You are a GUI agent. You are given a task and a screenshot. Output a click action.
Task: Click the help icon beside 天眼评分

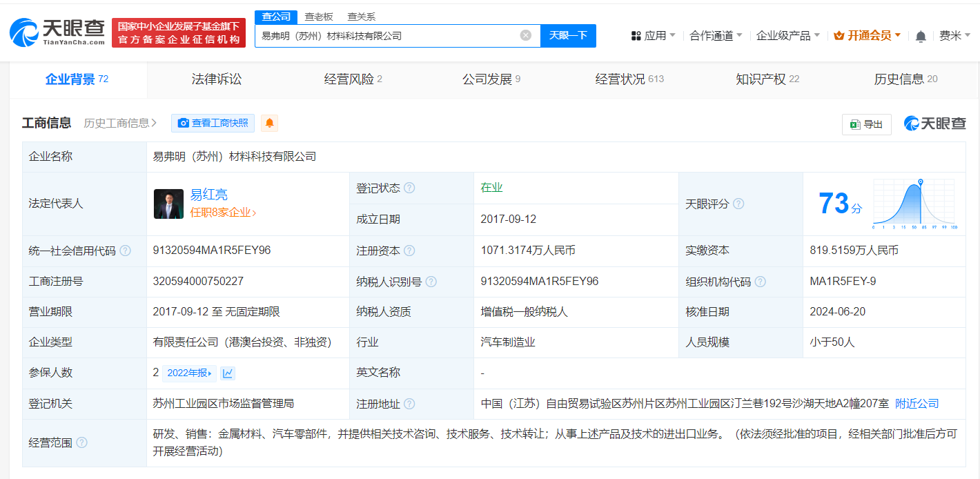739,204
